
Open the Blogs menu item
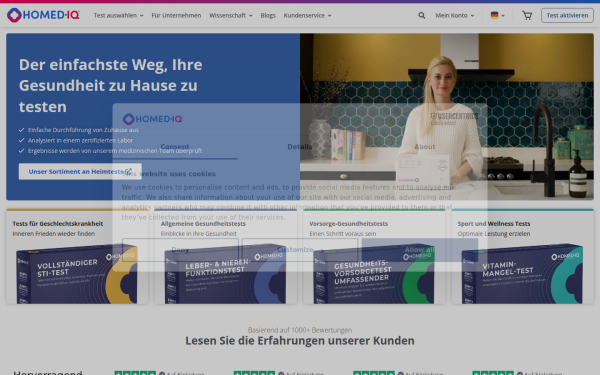pyautogui.click(x=268, y=15)
